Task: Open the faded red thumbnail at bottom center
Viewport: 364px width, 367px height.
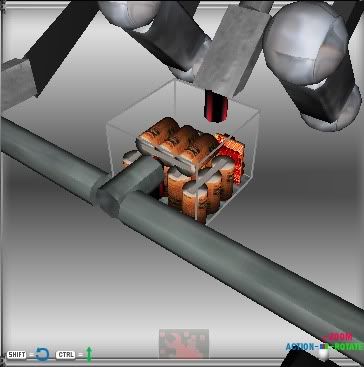Action: (x=184, y=343)
